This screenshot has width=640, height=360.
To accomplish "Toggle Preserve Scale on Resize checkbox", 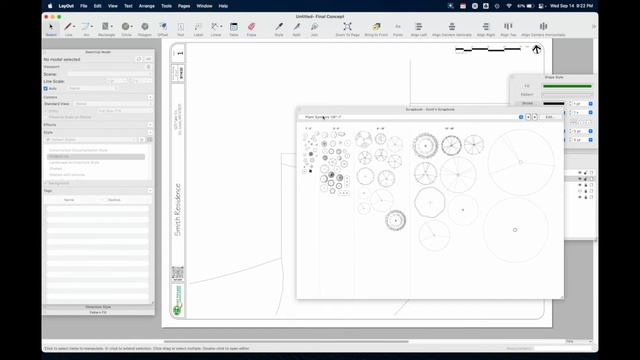I will (46, 117).
